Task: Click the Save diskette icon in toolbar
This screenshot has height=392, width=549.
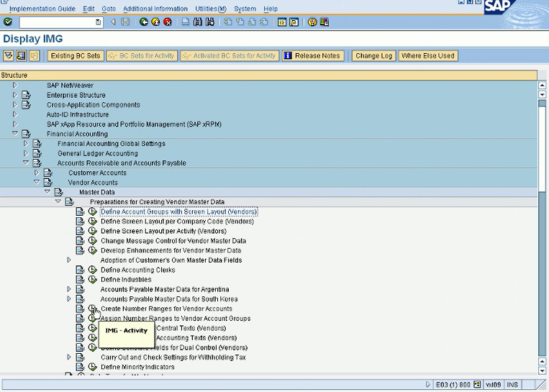Action: (125, 22)
